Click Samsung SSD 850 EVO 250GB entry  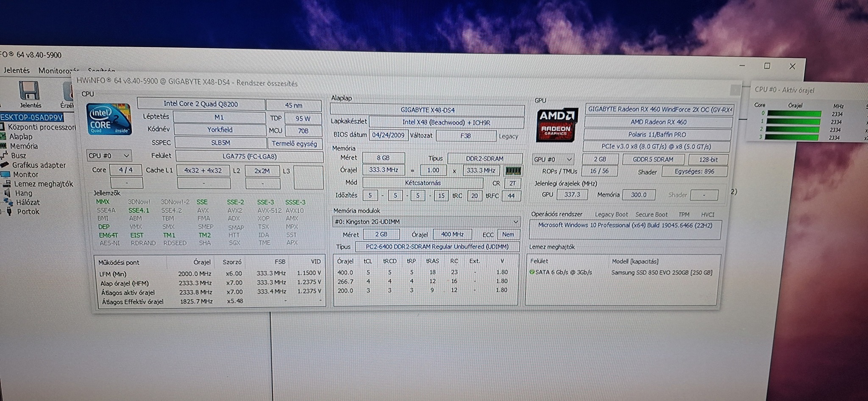coord(662,273)
